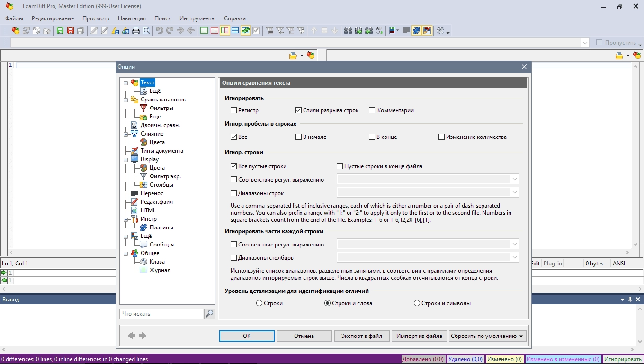Open the Диапазоны столбцов combo box
The width and height of the screenshot is (644, 364).
[428, 257]
